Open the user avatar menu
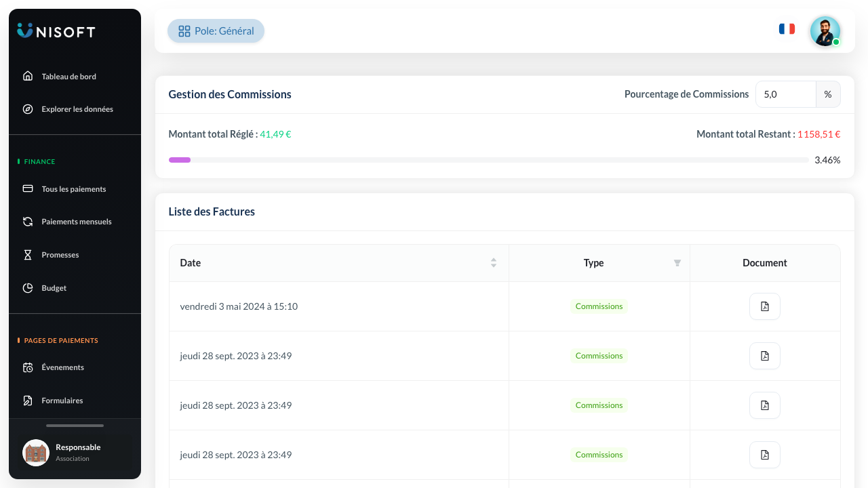Viewport: 868px width, 488px height. tap(825, 31)
